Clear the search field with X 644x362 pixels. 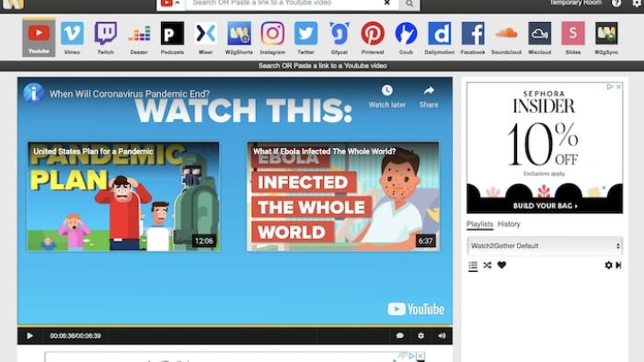pos(387,3)
